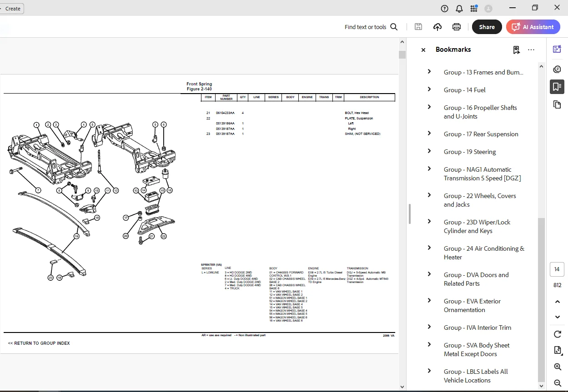This screenshot has height=392, width=568.
Task: Open the page thumbnails panel icon
Action: [557, 105]
